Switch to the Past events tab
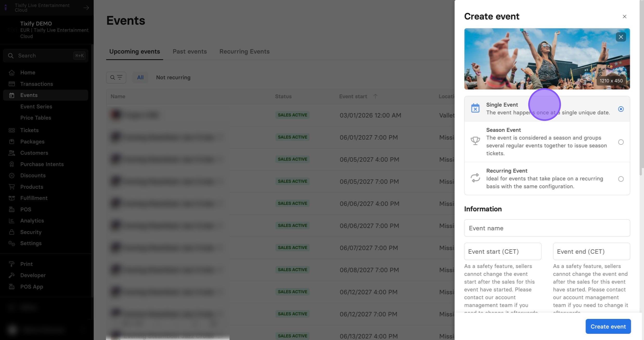 click(x=190, y=51)
